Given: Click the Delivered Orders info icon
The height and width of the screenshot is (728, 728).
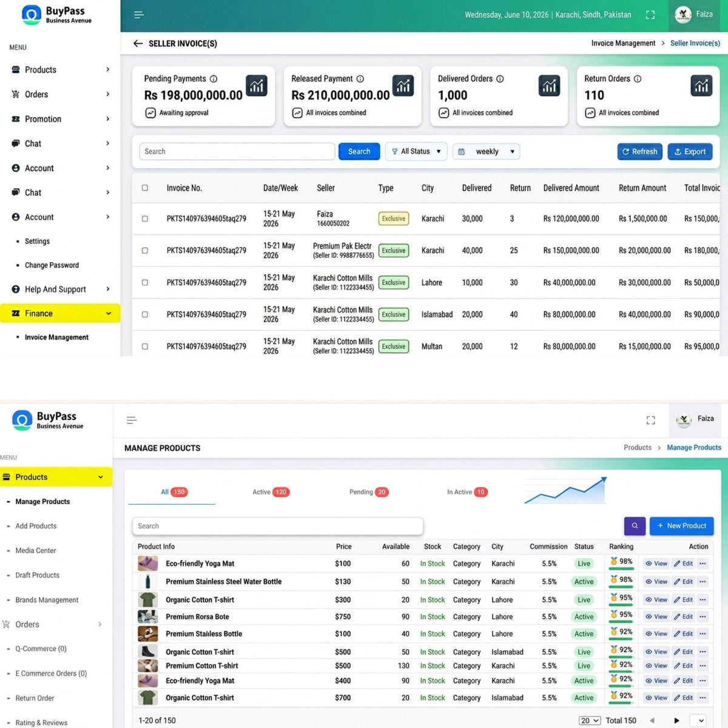Looking at the screenshot, I should pos(500,79).
